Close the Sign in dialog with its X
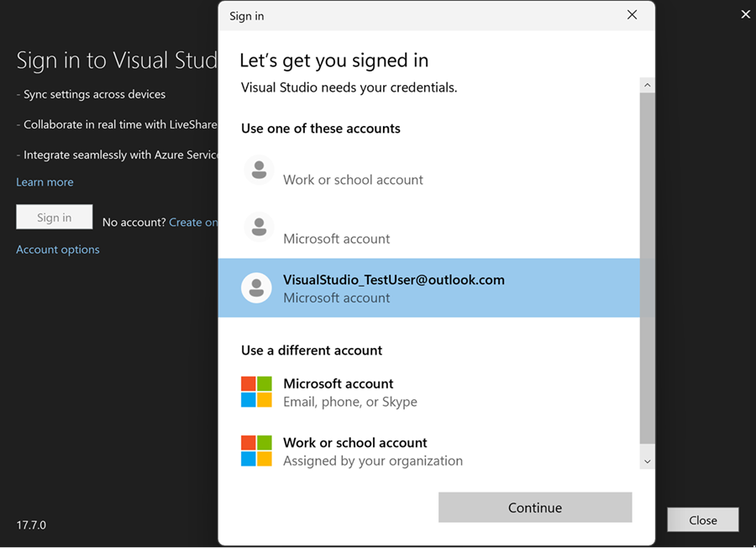Screen dimensions: 756x548 [x=632, y=14]
